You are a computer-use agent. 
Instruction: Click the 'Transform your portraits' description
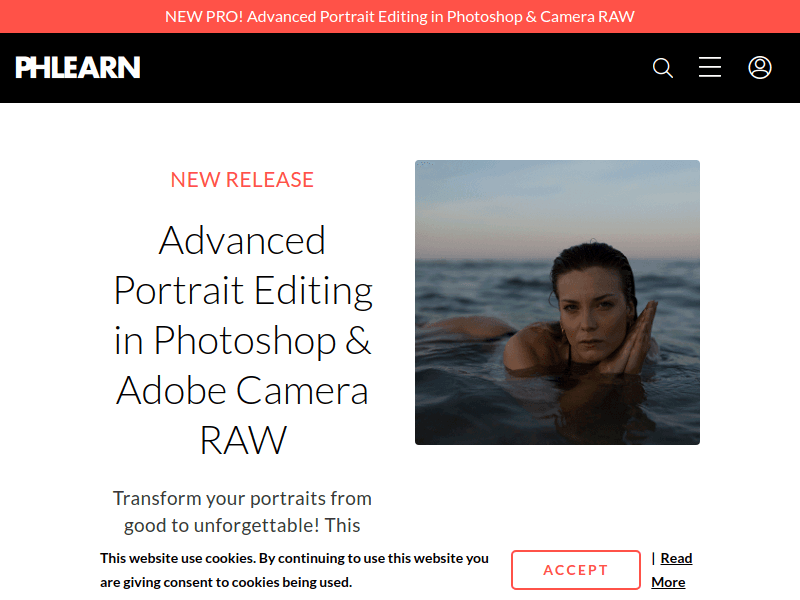click(x=242, y=498)
